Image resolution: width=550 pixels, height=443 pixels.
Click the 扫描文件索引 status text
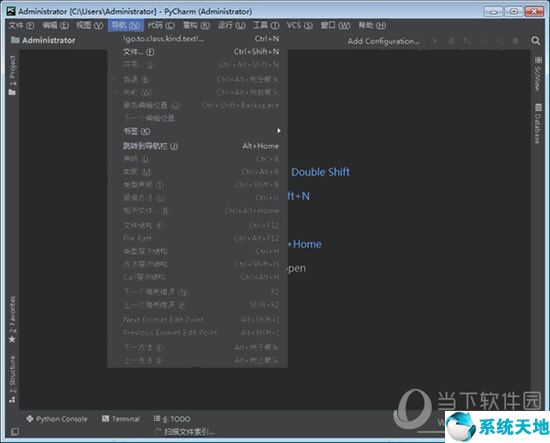pyautogui.click(x=189, y=432)
